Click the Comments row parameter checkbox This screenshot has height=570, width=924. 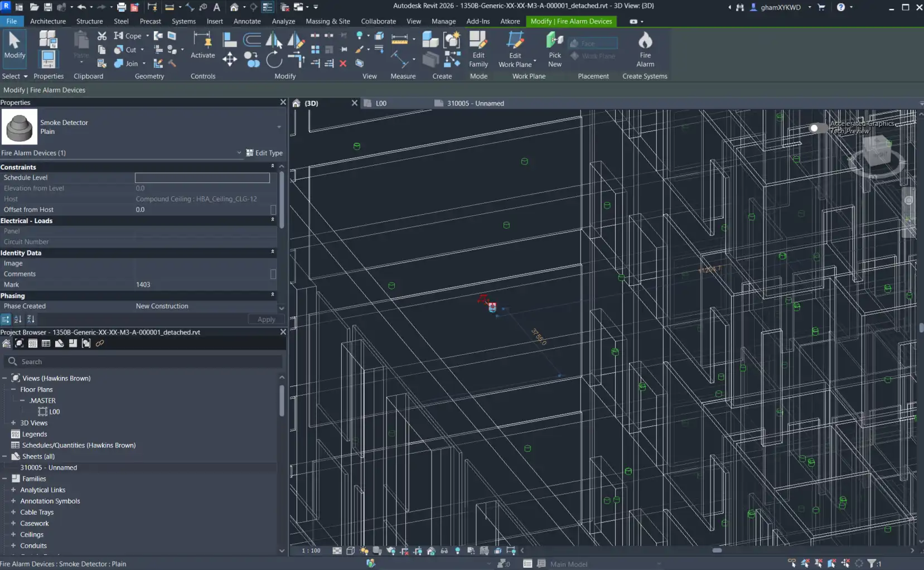pyautogui.click(x=273, y=274)
